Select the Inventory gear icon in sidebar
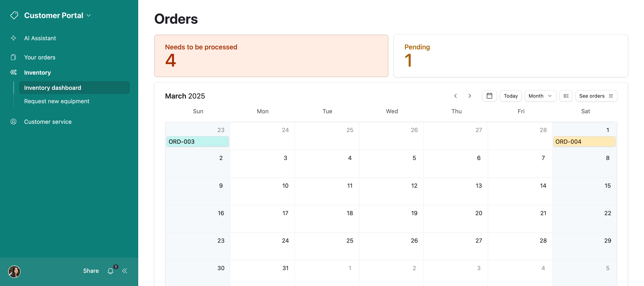The image size is (644, 286). 13,72
